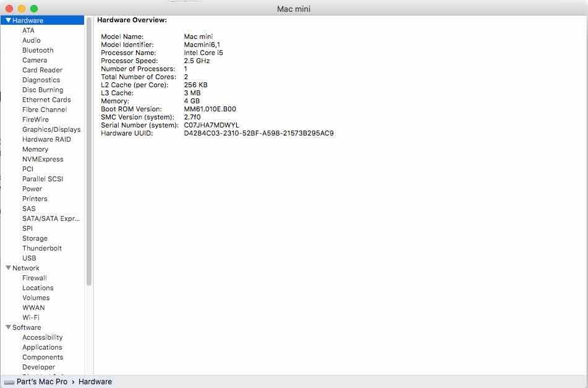Click the Boot ROM Version value
Viewport: 588px width, 388px height.
(210, 109)
